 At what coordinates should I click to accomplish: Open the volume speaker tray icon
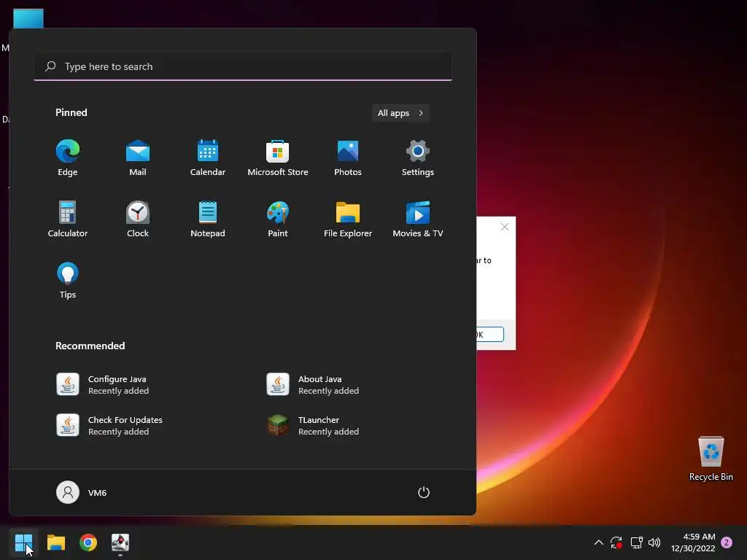654,542
